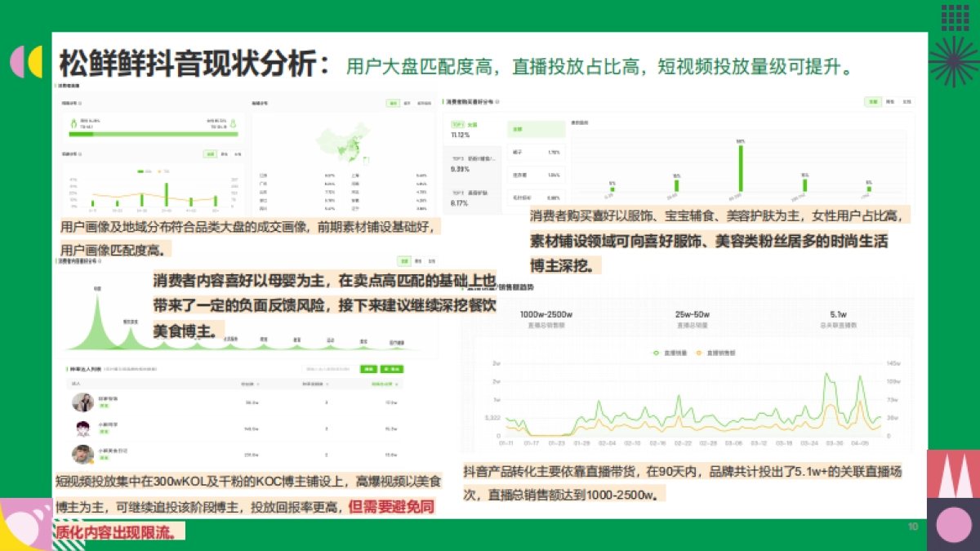
Task: Click the orange legend dot for 直播销售额
Action: click(x=699, y=353)
